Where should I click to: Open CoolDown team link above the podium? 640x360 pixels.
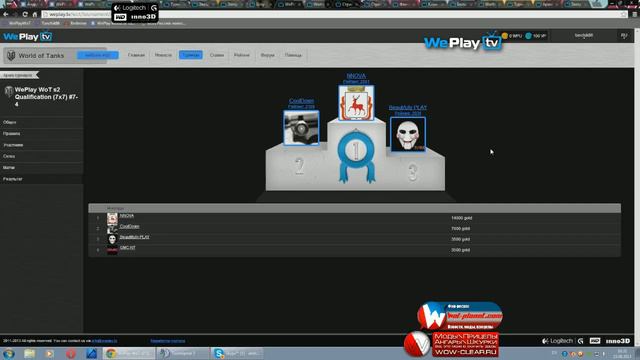pos(301,101)
